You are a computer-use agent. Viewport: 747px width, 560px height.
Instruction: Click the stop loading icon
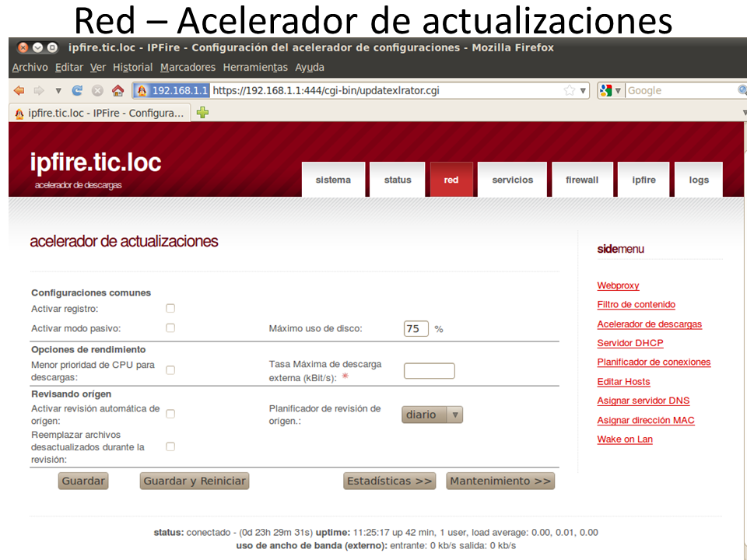point(97,90)
